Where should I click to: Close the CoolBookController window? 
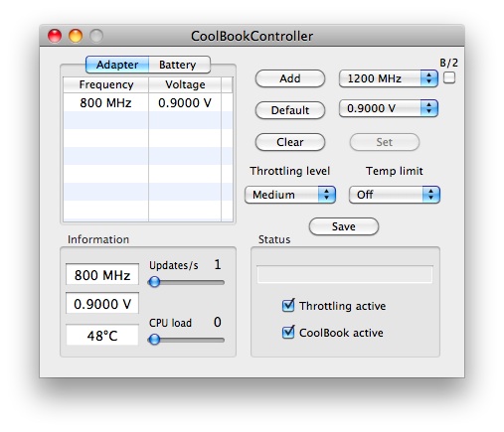[55, 36]
